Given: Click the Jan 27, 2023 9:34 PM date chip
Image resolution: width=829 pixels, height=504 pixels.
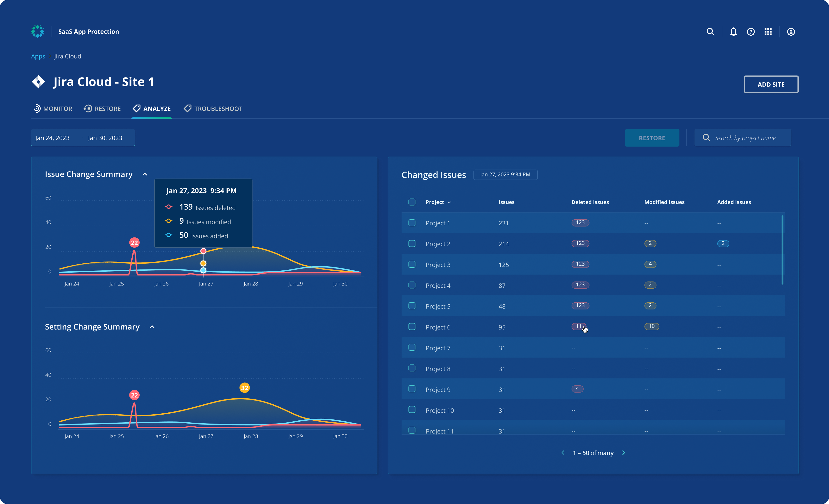Looking at the screenshot, I should pyautogui.click(x=505, y=174).
